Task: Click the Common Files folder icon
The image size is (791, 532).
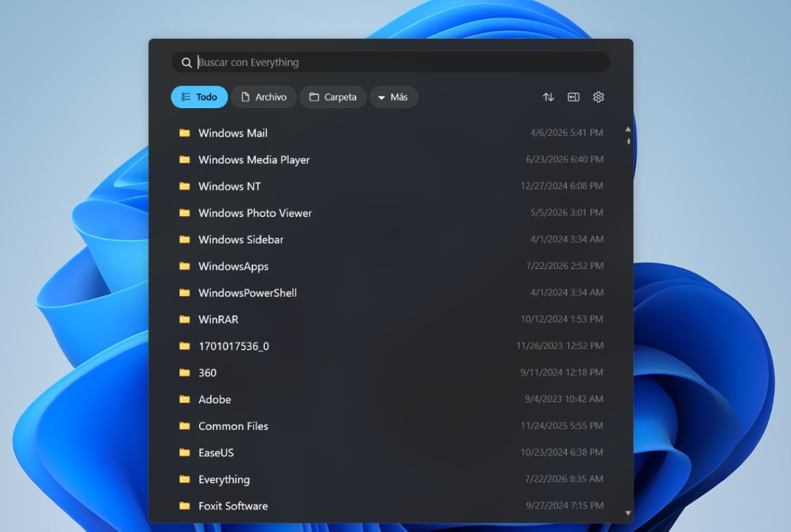Action: pos(185,426)
